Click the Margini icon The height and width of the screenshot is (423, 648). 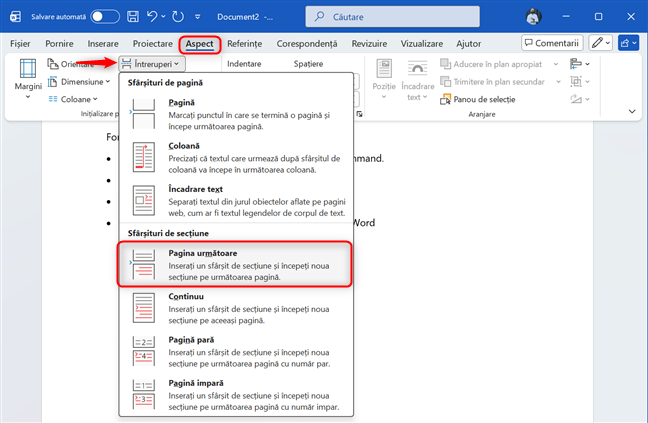[x=28, y=68]
